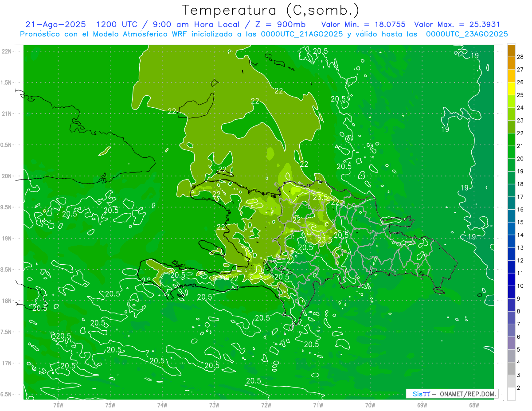Viewport: 532px width, 411px height.
Task: Click the '20N' latitude label
Action: pos(7,176)
